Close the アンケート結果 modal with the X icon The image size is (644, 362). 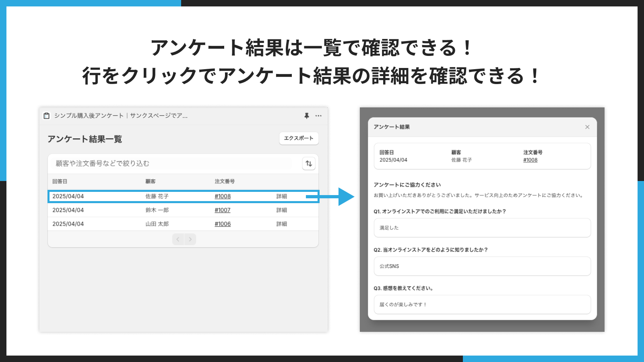click(x=587, y=126)
